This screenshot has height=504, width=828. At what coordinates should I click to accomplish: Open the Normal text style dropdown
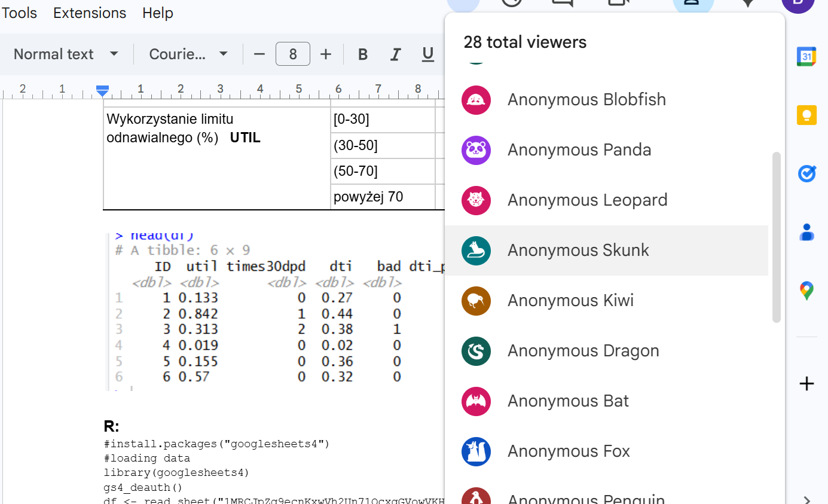66,54
